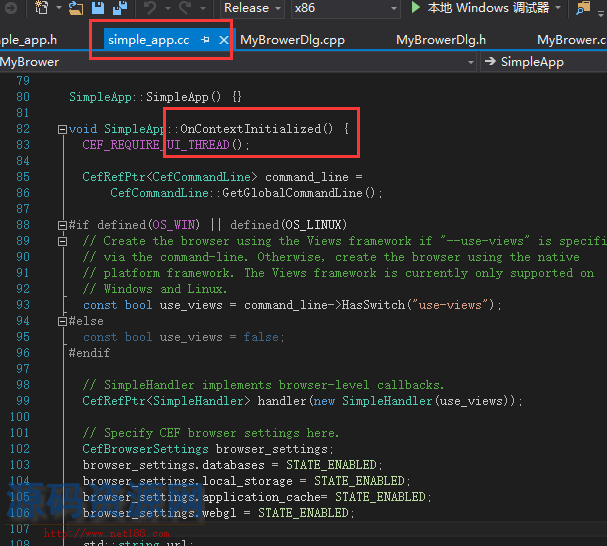Start debugging with the green play icon
607x546 pixels.
[x=416, y=8]
